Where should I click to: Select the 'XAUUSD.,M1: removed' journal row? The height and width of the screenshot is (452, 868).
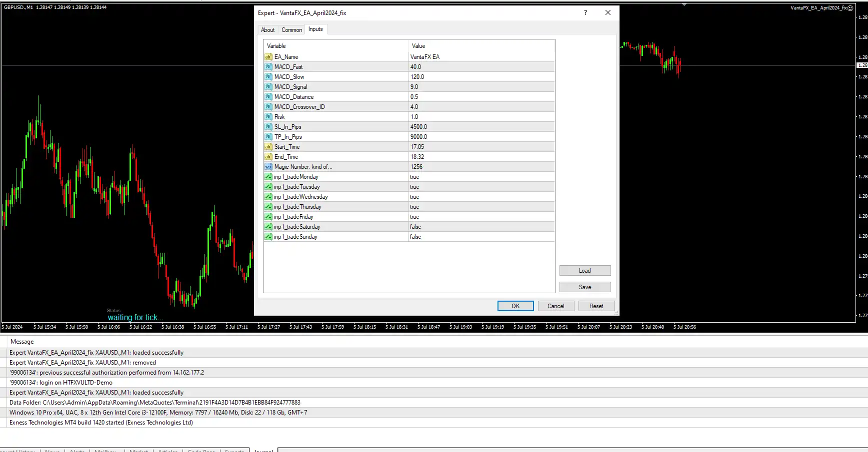click(434, 363)
